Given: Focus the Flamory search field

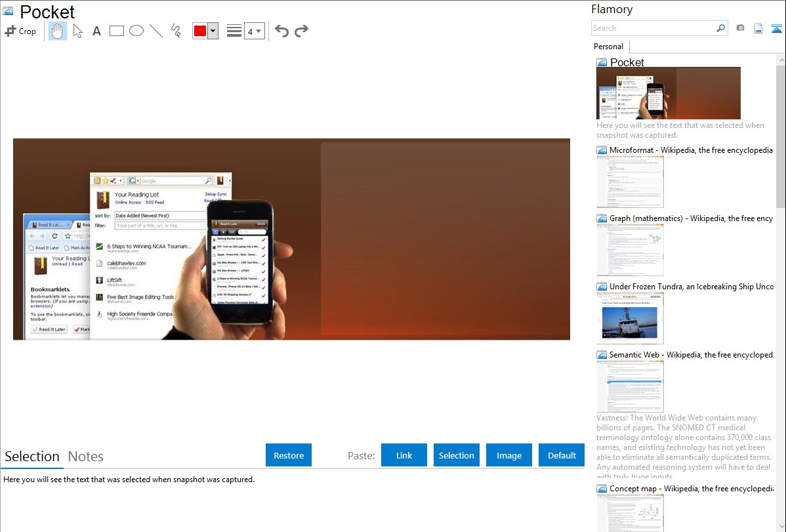Looking at the screenshot, I should point(653,28).
